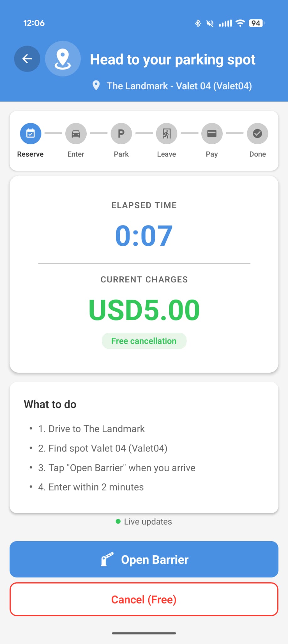This screenshot has width=288, height=644.
Task: Tap the elapsed time 0:07 counter
Action: tap(144, 236)
